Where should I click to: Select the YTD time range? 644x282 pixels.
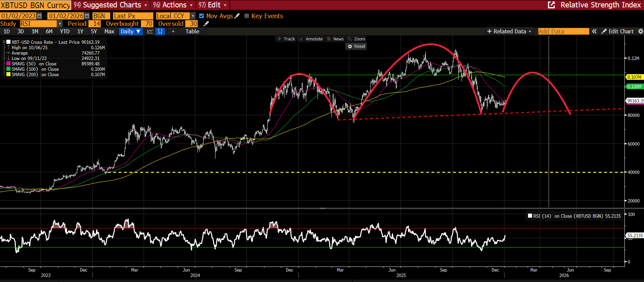65,31
